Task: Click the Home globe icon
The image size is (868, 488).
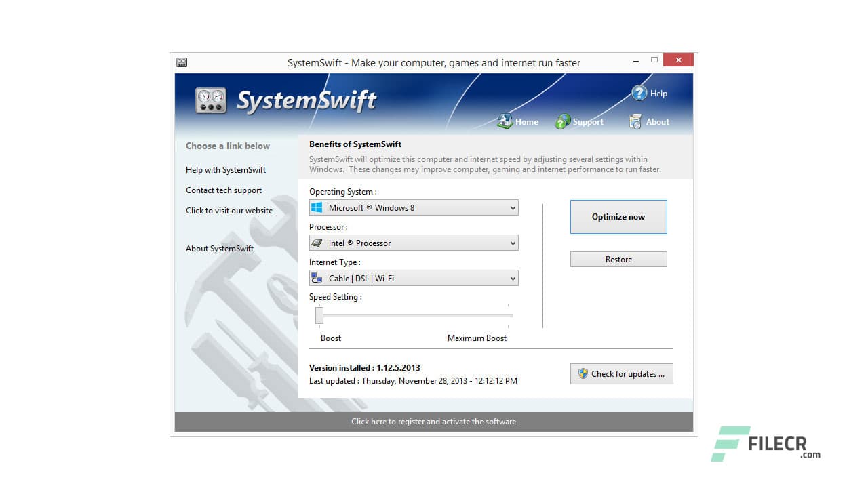Action: (x=504, y=120)
